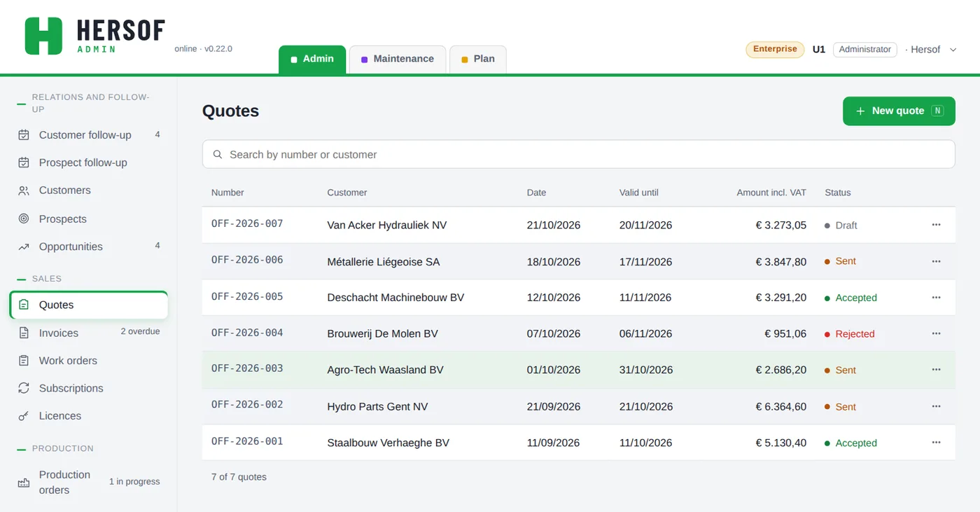Click the Amount incl. VAT column header
Screen dimensions: 980x512
[771, 193]
